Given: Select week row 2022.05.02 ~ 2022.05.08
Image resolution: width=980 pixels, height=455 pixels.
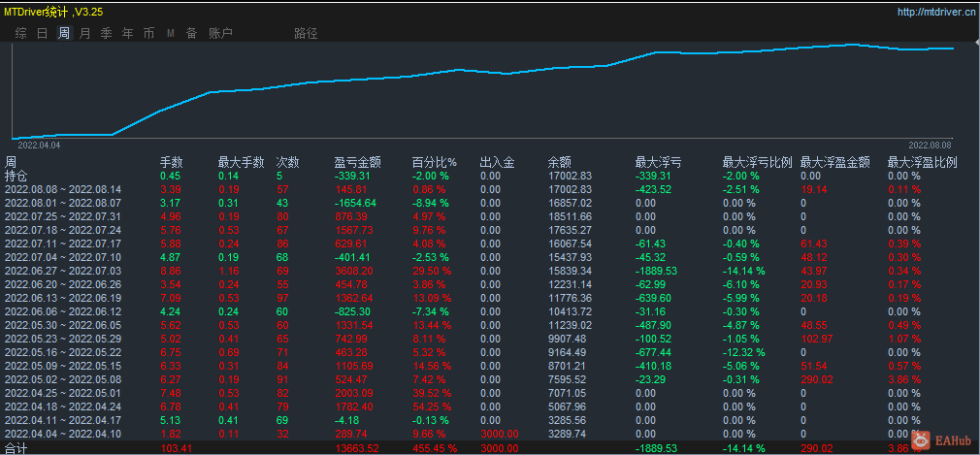Looking at the screenshot, I should pos(62,378).
